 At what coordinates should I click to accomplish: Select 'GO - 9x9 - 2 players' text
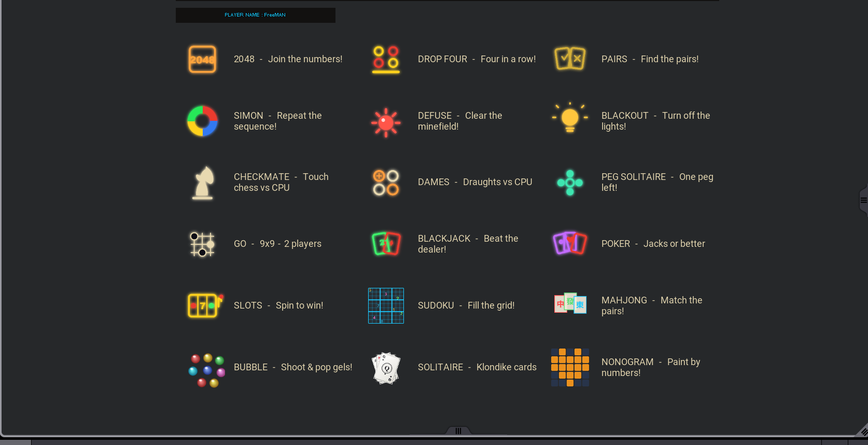[x=277, y=244]
